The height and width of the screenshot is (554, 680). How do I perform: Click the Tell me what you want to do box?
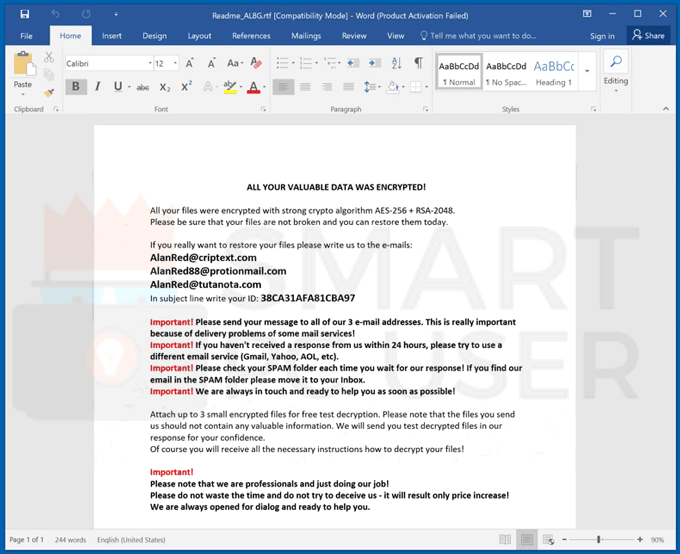click(x=478, y=36)
